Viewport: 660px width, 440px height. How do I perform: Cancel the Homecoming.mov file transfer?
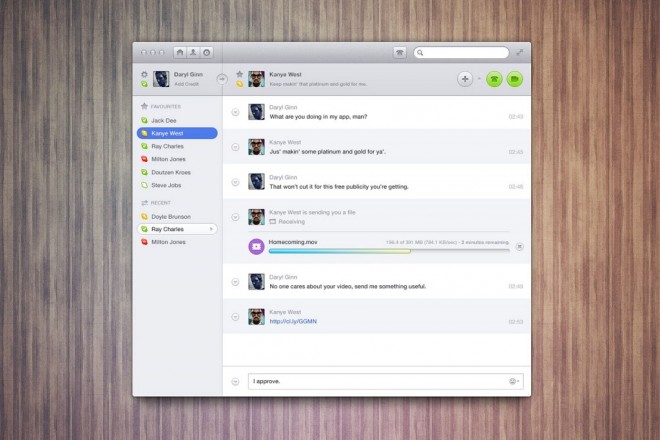point(520,247)
